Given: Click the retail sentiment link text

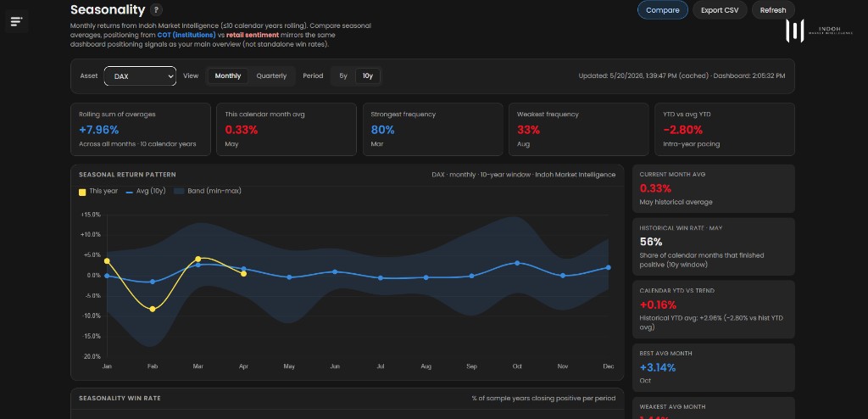Looking at the screenshot, I should coord(253,35).
